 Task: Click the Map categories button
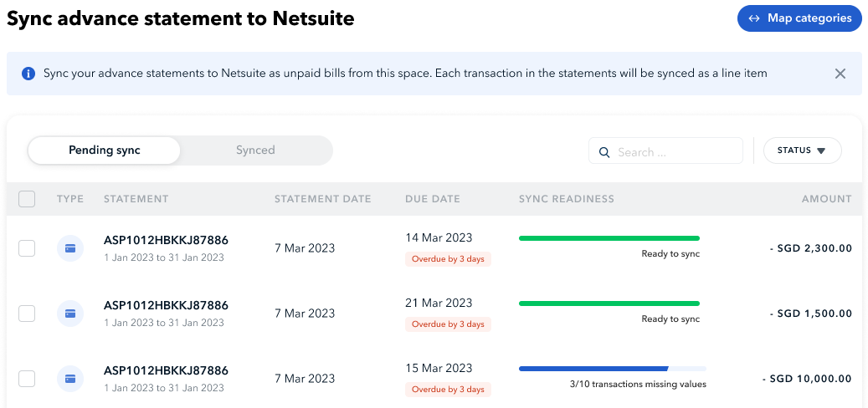click(799, 18)
